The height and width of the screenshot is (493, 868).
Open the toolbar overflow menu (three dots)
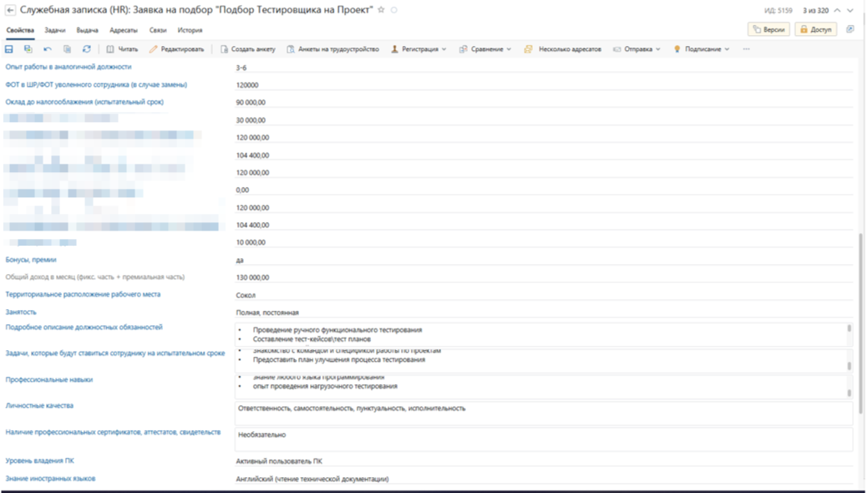coord(746,49)
